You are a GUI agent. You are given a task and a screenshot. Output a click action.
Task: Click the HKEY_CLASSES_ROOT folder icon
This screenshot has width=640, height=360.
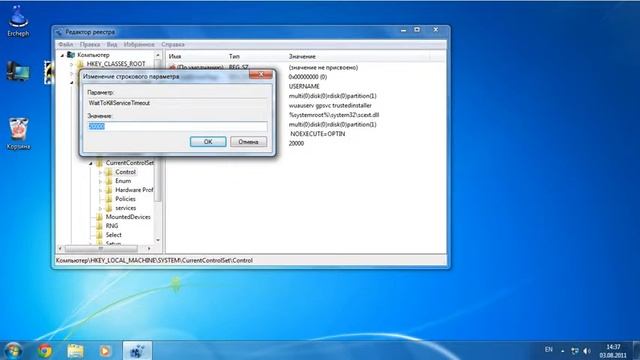coord(80,64)
